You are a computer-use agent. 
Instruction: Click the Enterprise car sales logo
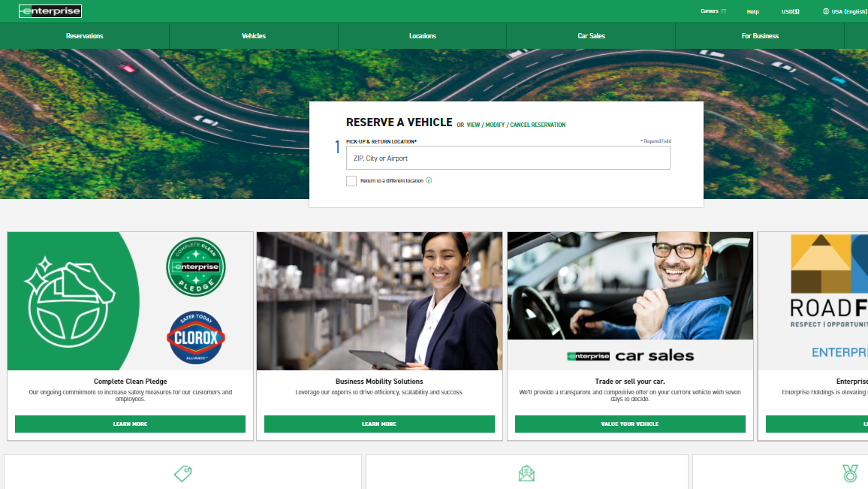[630, 355]
